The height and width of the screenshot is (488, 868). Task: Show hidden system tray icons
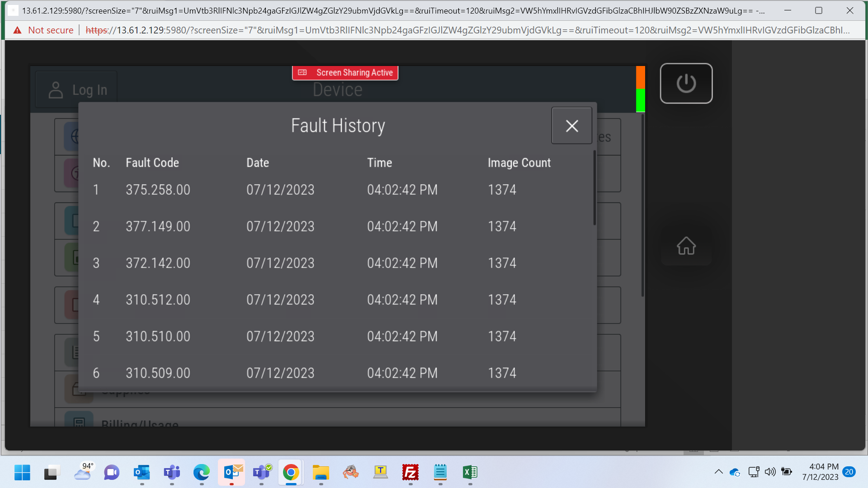(718, 472)
